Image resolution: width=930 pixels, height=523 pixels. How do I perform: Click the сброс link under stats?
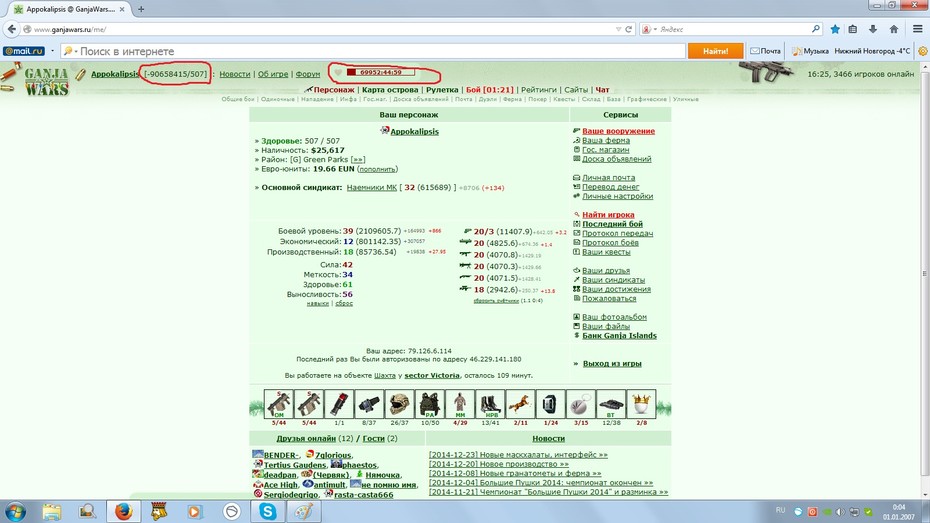click(344, 304)
